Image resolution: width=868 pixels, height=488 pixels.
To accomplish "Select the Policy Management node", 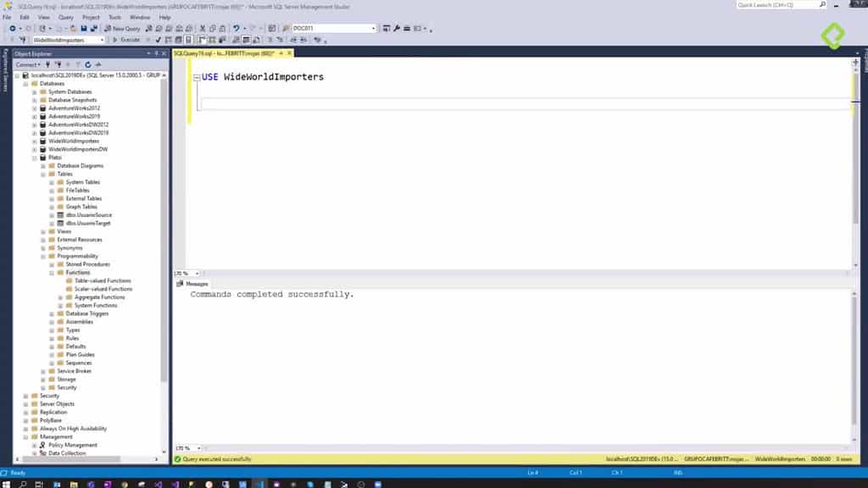I will tap(73, 445).
